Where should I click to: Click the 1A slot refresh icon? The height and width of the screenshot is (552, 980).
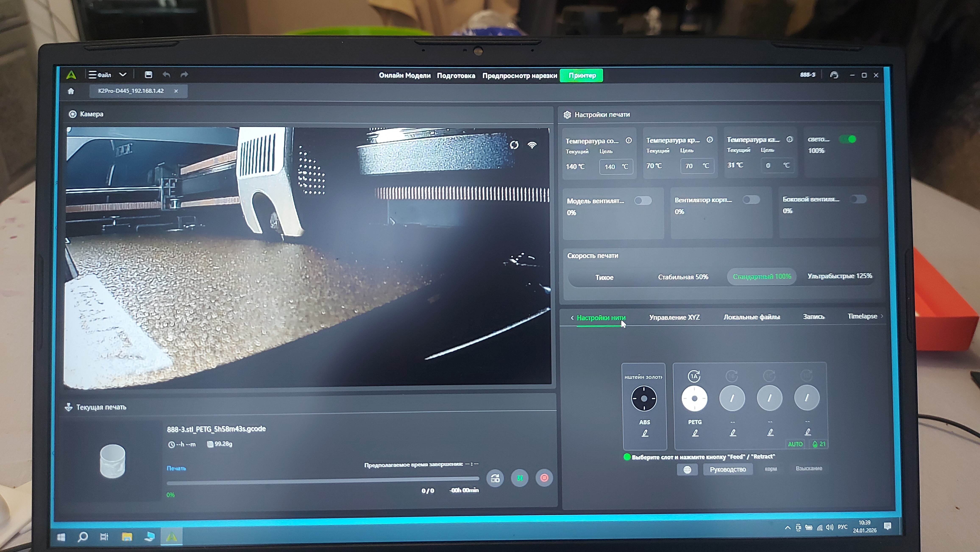[694, 376]
